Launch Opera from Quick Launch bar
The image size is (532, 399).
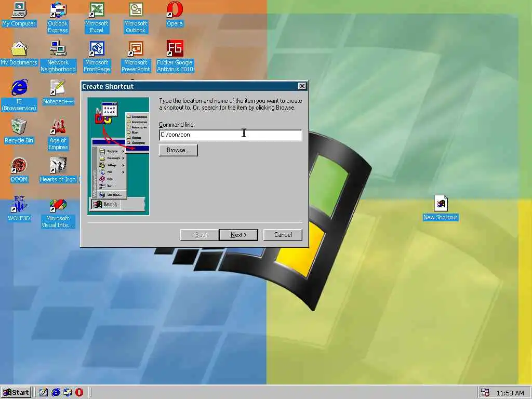(x=79, y=393)
